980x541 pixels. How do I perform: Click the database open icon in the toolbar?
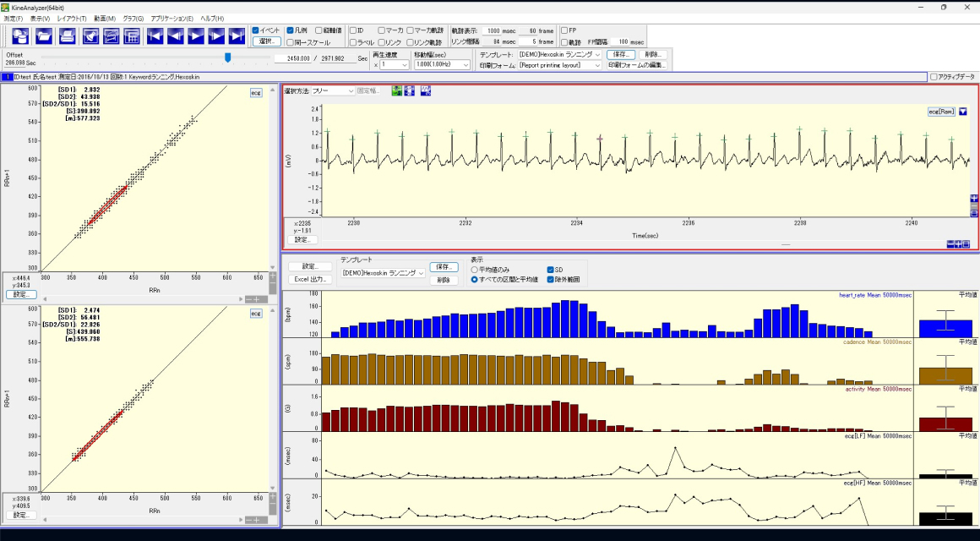(x=21, y=36)
